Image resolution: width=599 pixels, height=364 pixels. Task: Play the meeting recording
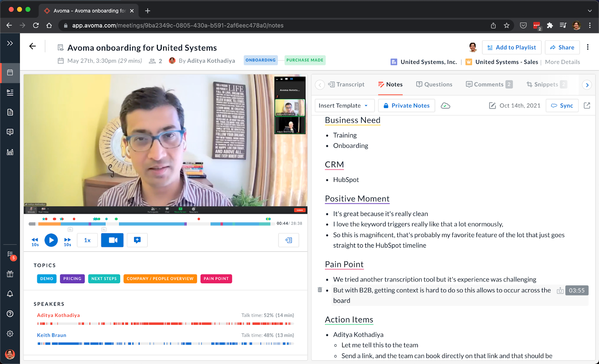coord(51,240)
